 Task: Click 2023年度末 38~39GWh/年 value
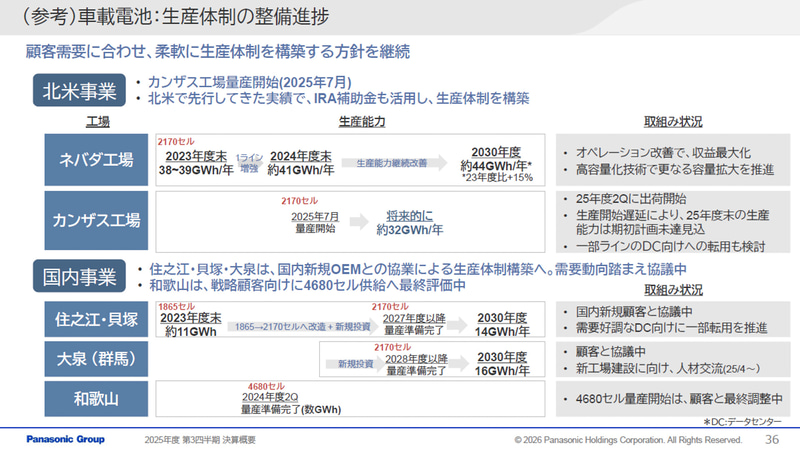pos(196,163)
